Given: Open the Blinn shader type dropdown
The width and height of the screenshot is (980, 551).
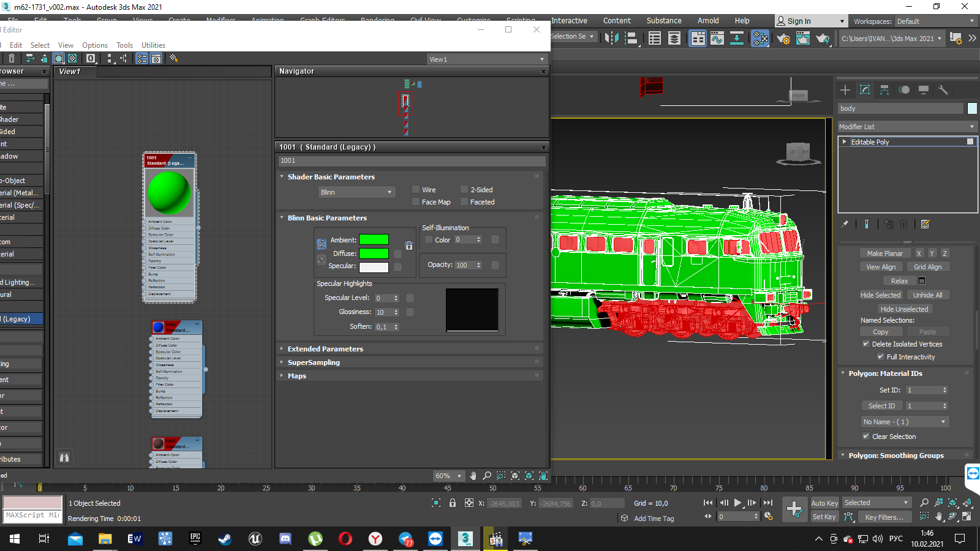Looking at the screenshot, I should tap(356, 192).
